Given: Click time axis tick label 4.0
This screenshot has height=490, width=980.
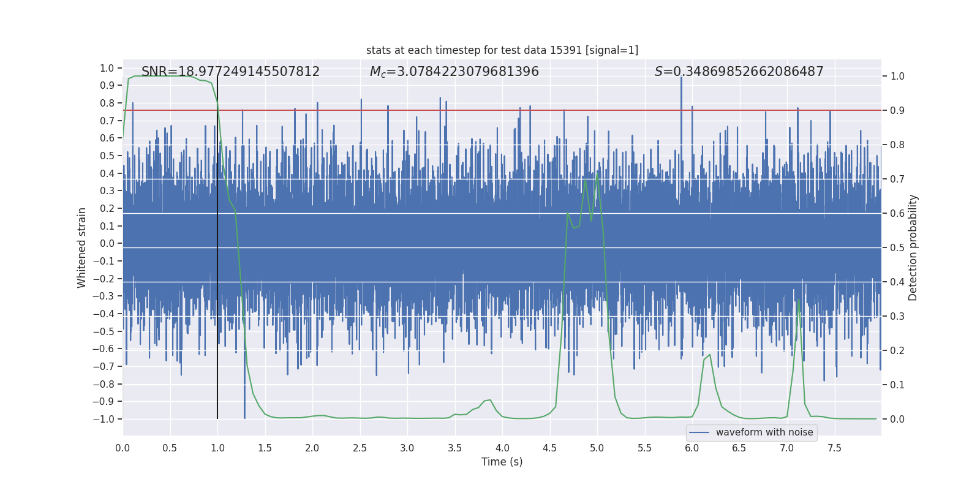Looking at the screenshot, I should pyautogui.click(x=502, y=448).
